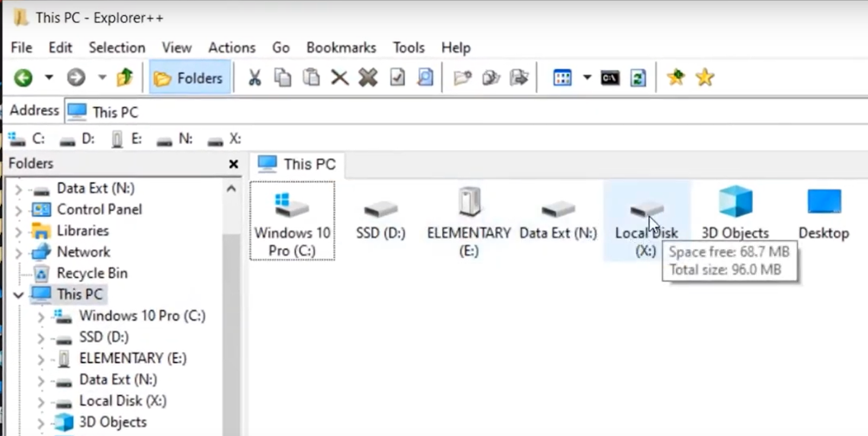The width and height of the screenshot is (868, 436).
Task: Click the Permanently delete bold X icon
Action: (x=368, y=78)
